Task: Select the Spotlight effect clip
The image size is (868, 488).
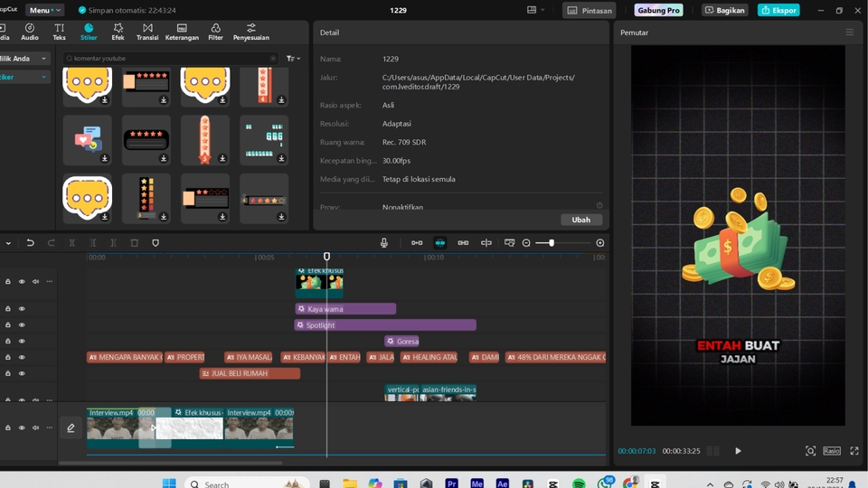Action: coord(385,324)
